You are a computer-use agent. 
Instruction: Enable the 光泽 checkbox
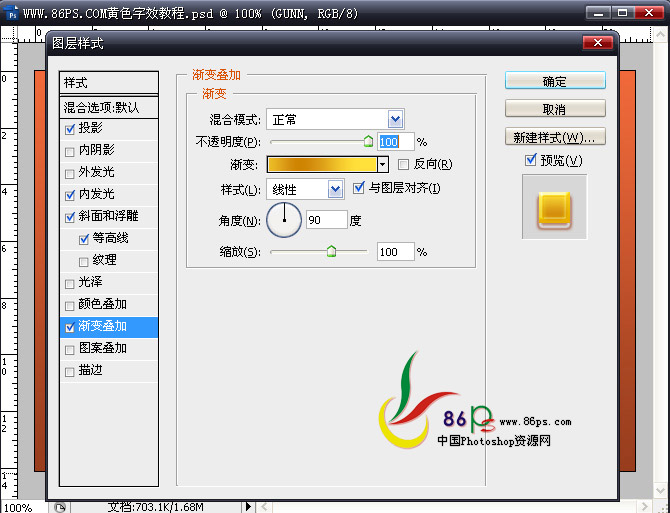pyautogui.click(x=70, y=284)
